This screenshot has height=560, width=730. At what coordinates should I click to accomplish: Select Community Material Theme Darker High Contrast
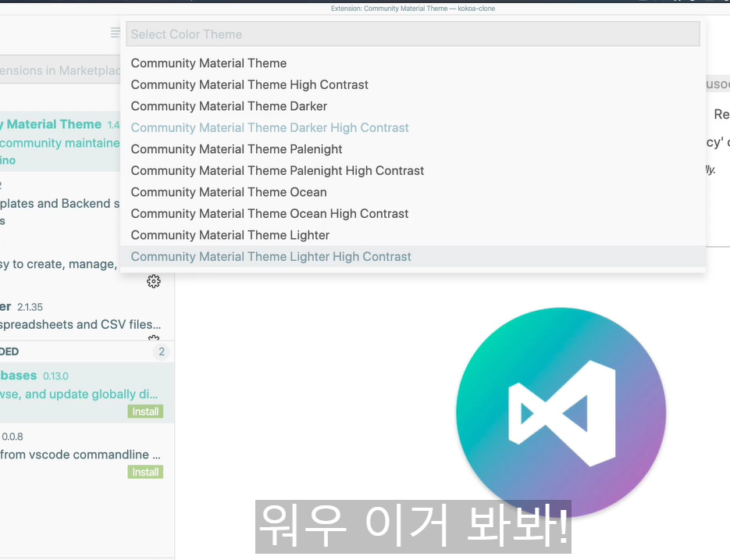(413, 127)
